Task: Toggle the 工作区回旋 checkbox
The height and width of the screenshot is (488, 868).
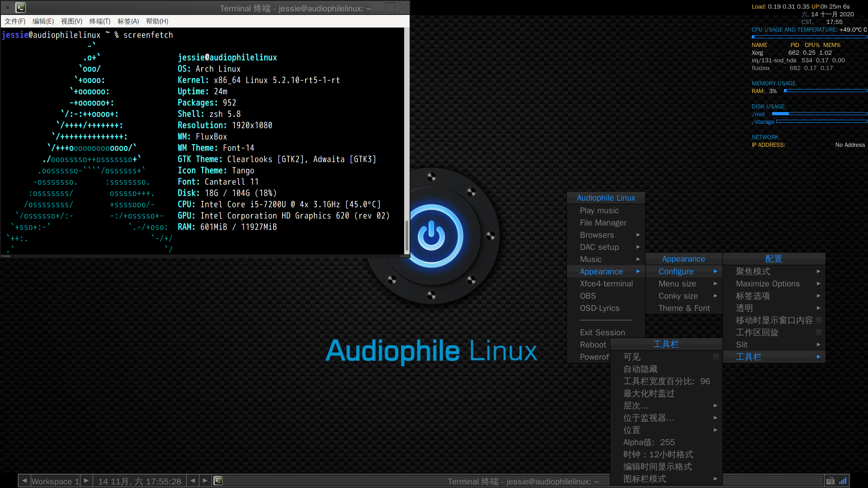Action: 819,333
